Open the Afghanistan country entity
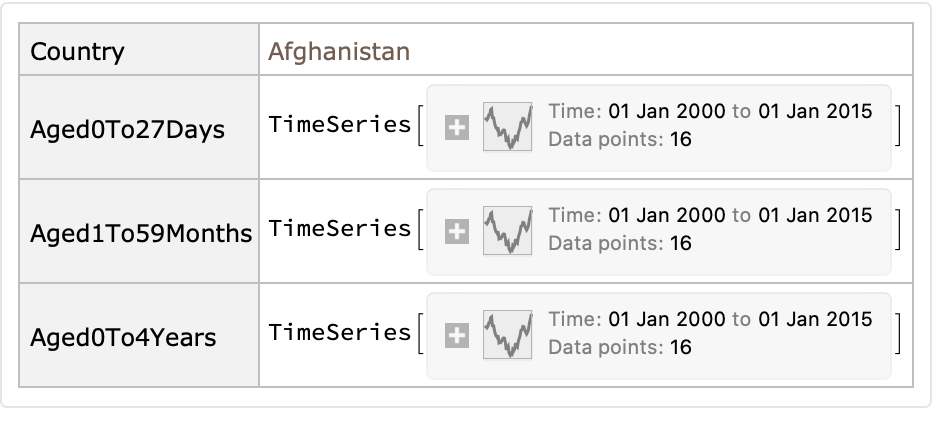Image resolution: width=934 pixels, height=440 pixels. coord(338,52)
